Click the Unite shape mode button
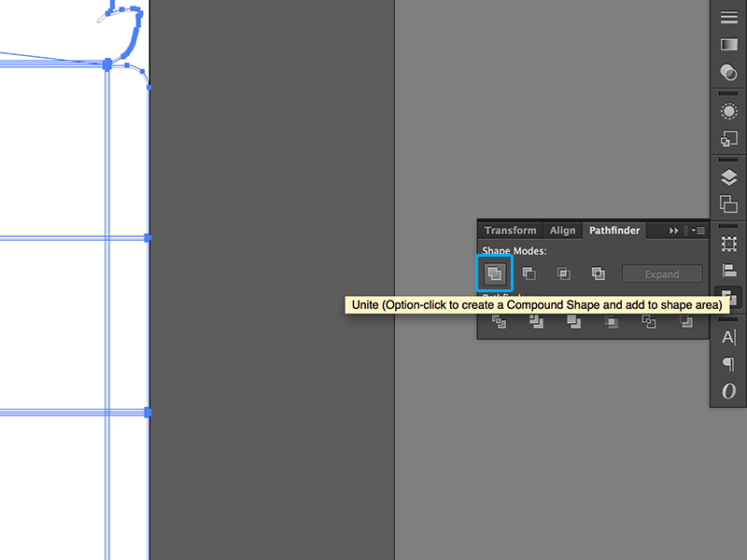The height and width of the screenshot is (560, 747). [495, 273]
